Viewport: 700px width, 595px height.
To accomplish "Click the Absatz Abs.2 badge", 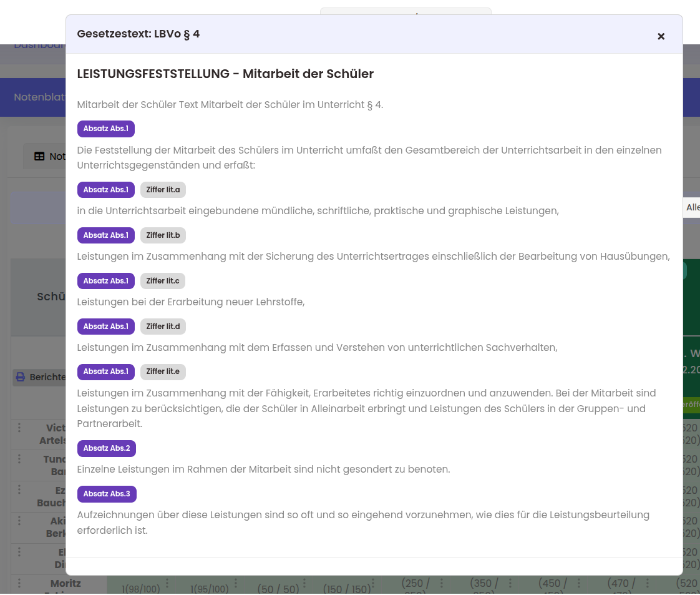I will (107, 448).
